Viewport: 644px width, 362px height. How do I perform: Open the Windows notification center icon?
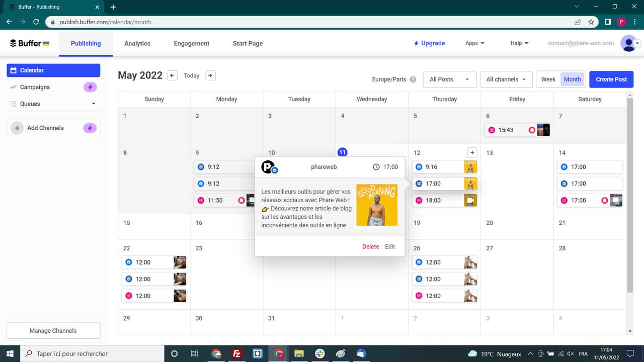[x=630, y=353]
